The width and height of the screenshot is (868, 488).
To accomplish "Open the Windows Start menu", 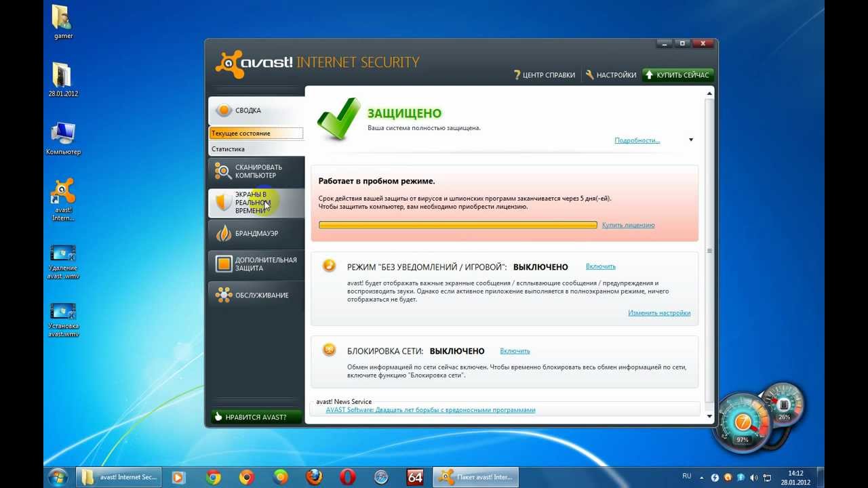I will coord(58,476).
